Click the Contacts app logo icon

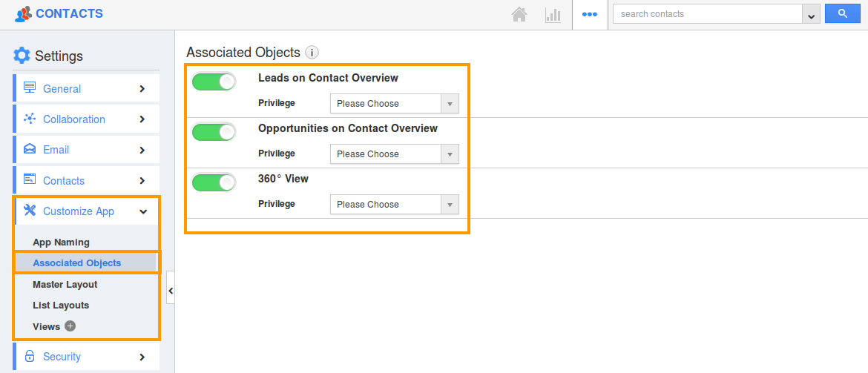click(23, 14)
